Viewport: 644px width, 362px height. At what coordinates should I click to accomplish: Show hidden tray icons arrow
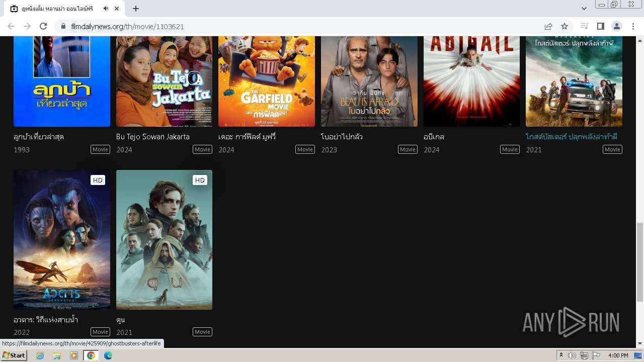click(x=561, y=355)
